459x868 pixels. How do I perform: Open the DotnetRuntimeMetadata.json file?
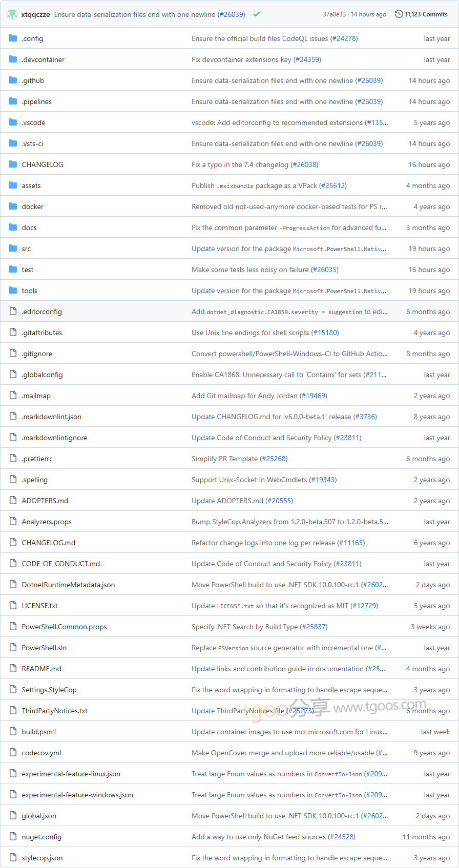click(68, 585)
